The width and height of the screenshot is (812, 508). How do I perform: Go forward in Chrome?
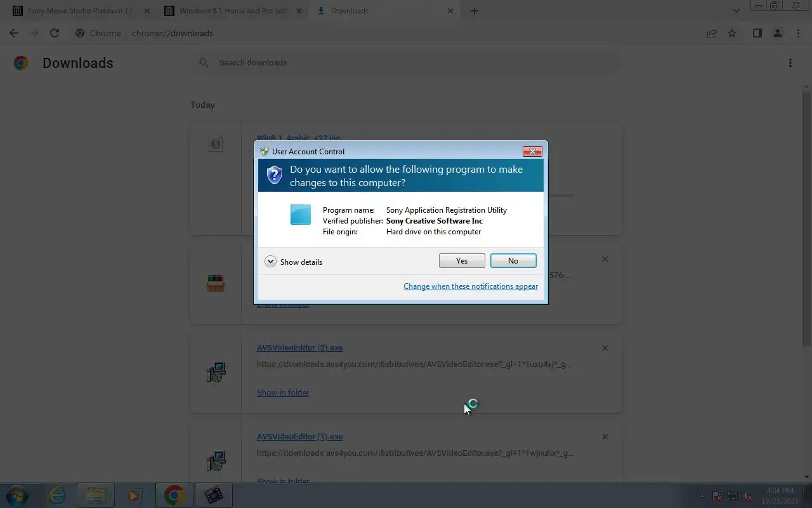[x=34, y=33]
